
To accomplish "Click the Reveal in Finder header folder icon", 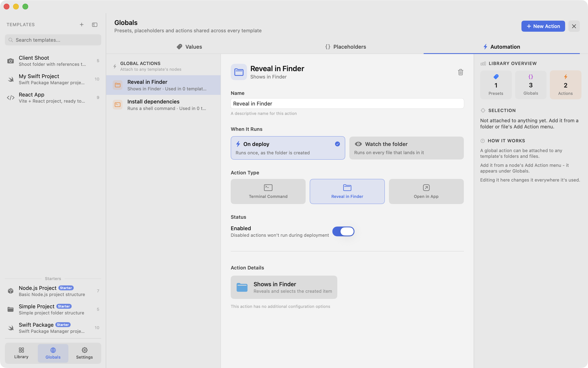I will 239,72.
